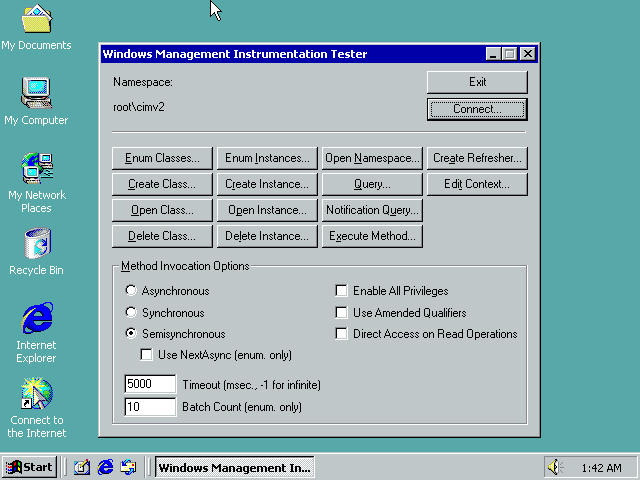Image resolution: width=640 pixels, height=480 pixels.
Task: Click Delete Class... button
Action: (x=162, y=236)
